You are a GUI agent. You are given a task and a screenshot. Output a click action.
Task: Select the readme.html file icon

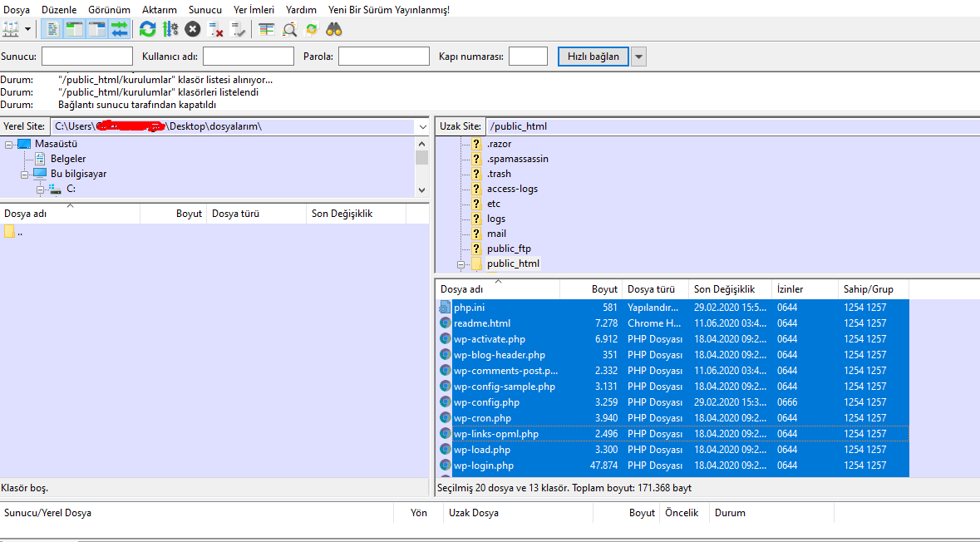445,323
